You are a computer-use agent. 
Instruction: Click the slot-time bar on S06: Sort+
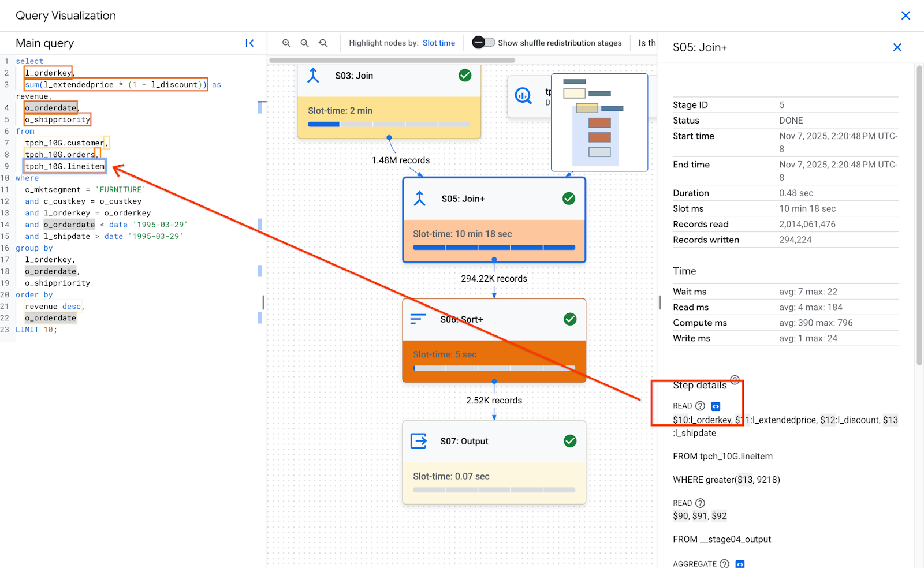click(494, 367)
